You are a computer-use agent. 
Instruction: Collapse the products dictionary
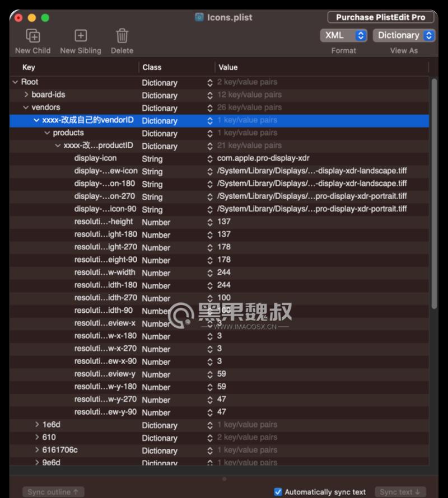click(47, 133)
